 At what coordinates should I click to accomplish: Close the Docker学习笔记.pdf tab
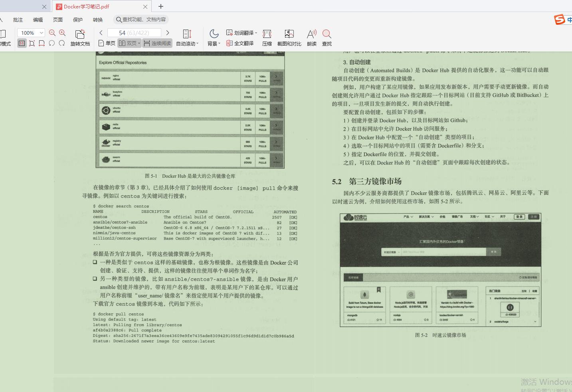point(145,6)
